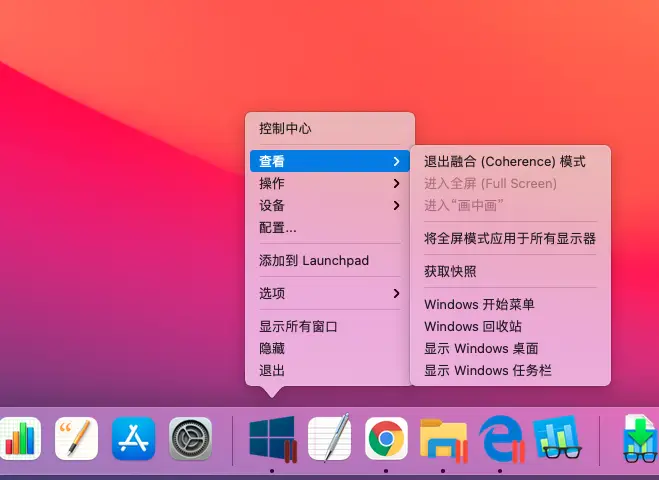
Task: Expand the 设备 submenu
Action: 330,206
